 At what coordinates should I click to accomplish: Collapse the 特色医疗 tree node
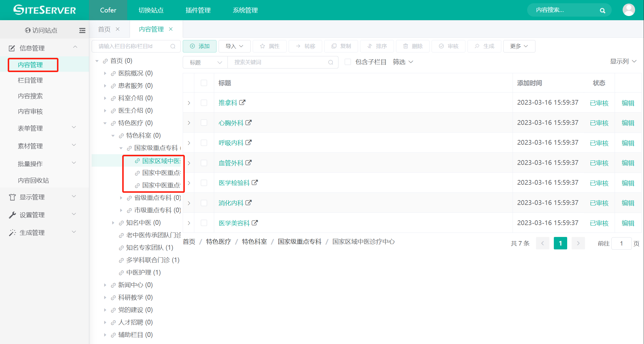click(x=105, y=123)
